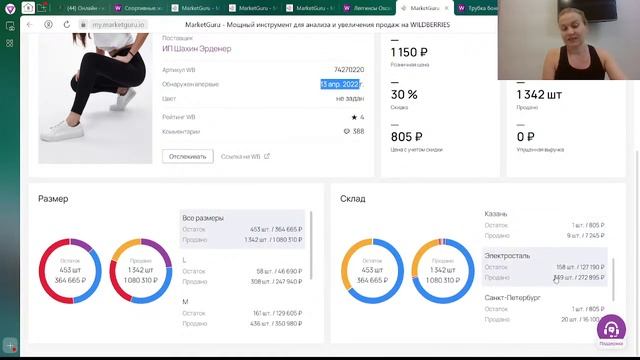
Task: Click the warehouse list scrollbar
Action: (613, 280)
